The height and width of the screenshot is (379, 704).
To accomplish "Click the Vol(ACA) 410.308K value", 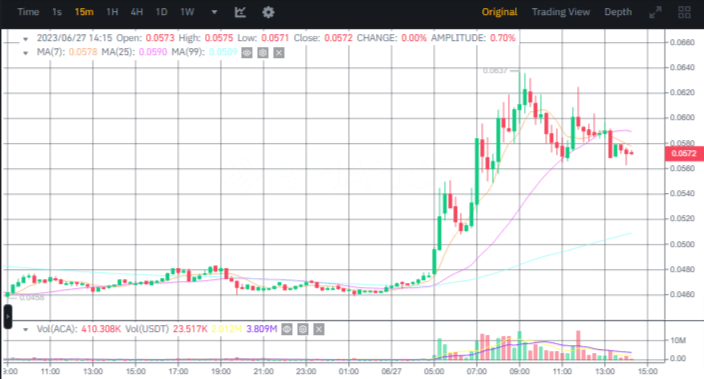I will 101,329.
